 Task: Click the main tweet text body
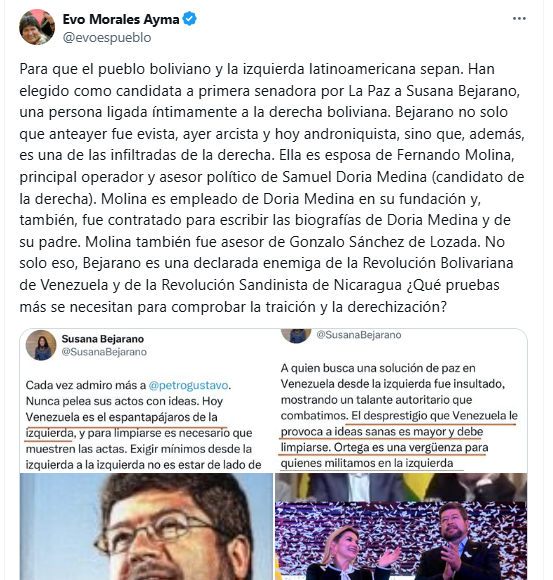point(272,188)
